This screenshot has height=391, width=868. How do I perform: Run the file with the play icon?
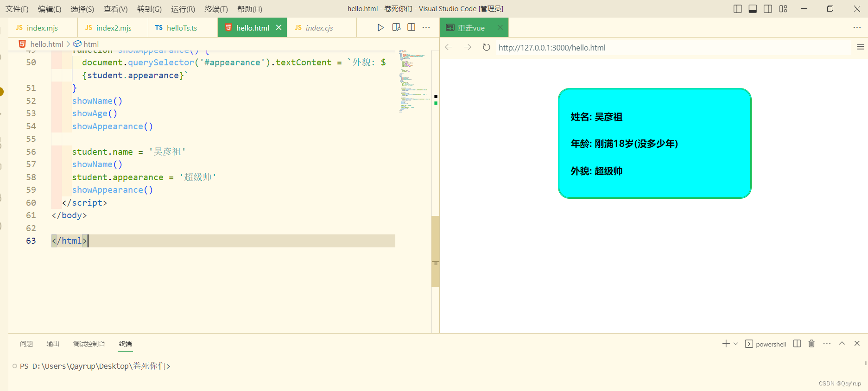(380, 28)
